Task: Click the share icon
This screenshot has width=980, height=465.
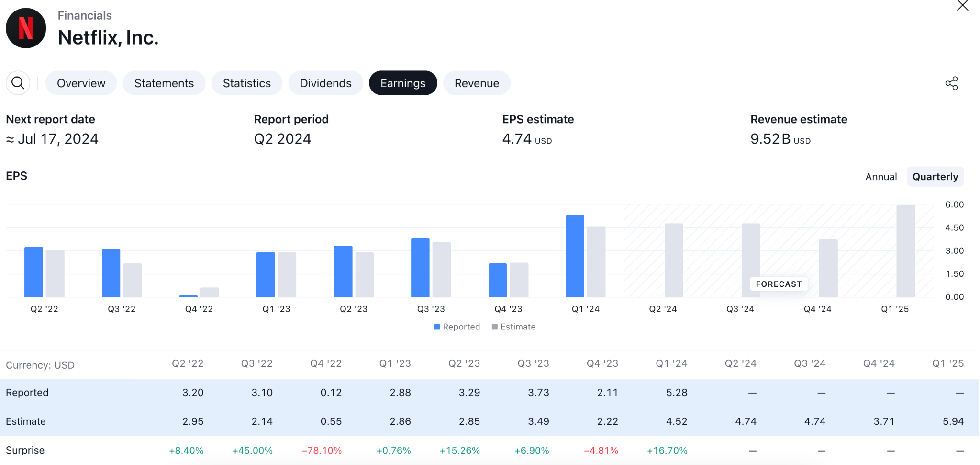Action: [x=951, y=83]
